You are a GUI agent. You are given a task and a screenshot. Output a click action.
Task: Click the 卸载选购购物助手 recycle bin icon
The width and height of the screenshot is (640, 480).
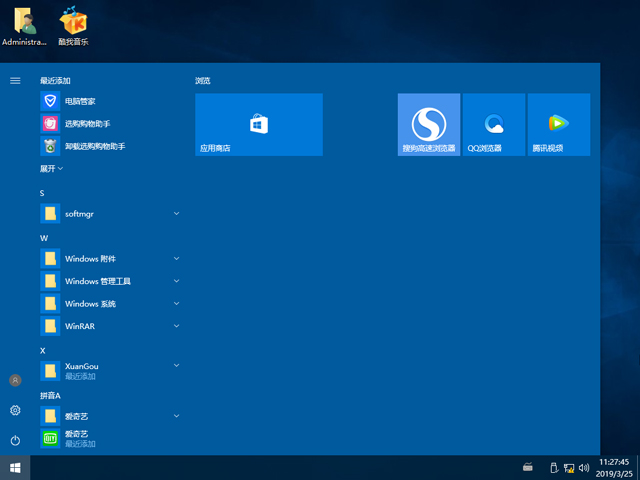pyautogui.click(x=50, y=146)
